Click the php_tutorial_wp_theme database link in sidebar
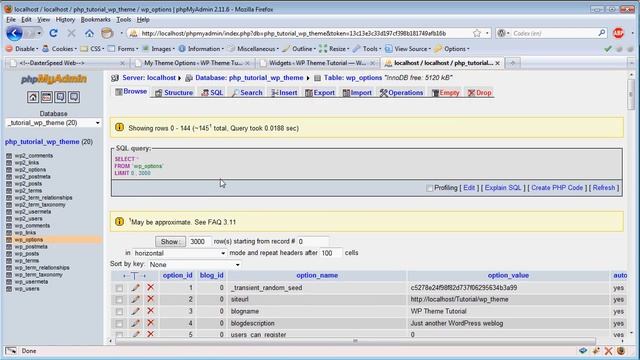The image size is (640, 360). tap(42, 142)
